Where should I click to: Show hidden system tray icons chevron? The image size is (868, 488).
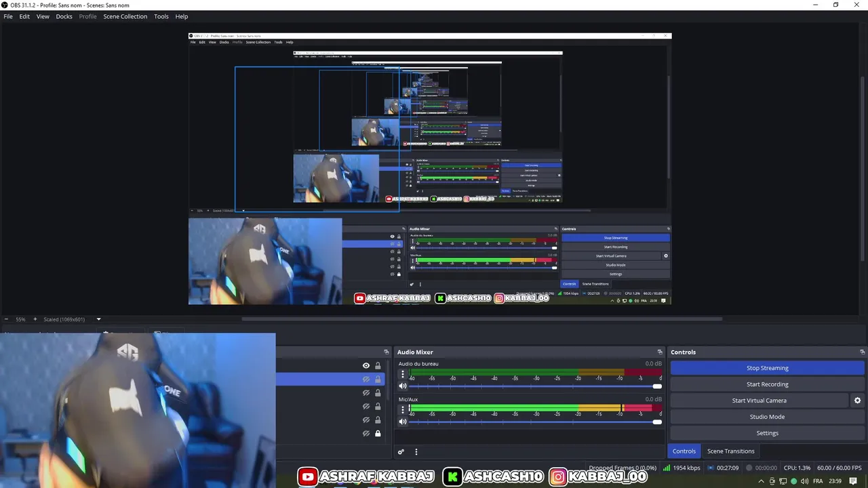(x=761, y=481)
